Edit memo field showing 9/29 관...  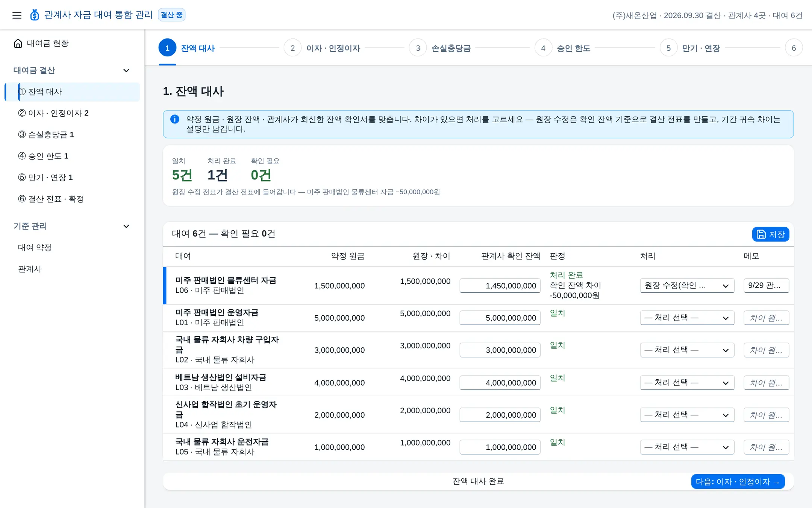[x=766, y=286]
